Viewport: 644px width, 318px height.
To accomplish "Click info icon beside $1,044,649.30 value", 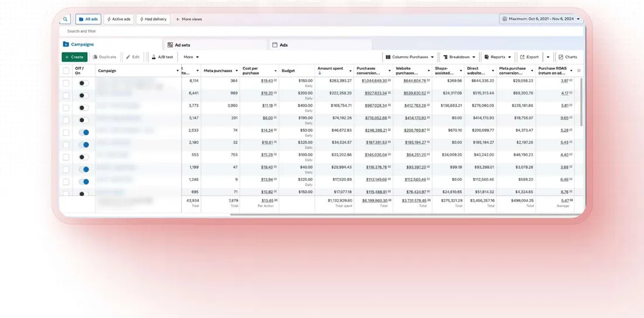I will tap(389, 81).
